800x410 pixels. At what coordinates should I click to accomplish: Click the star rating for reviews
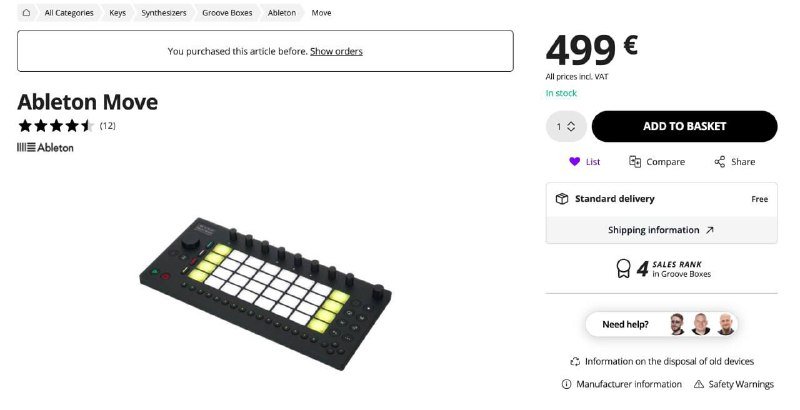click(56, 126)
